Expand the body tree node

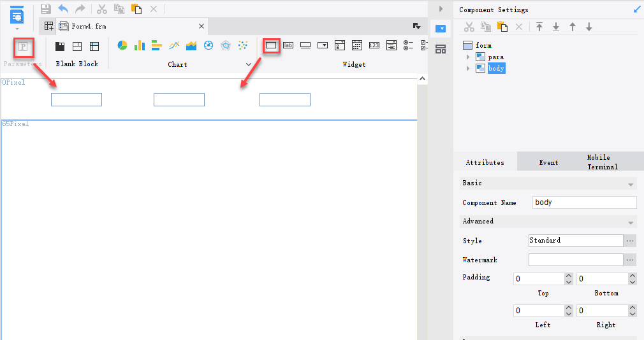coord(468,69)
